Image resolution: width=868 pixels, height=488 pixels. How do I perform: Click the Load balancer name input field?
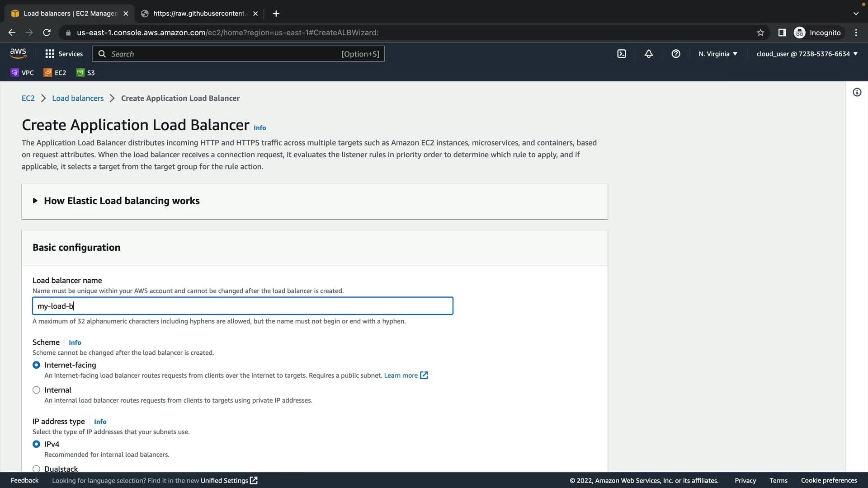[242, 306]
